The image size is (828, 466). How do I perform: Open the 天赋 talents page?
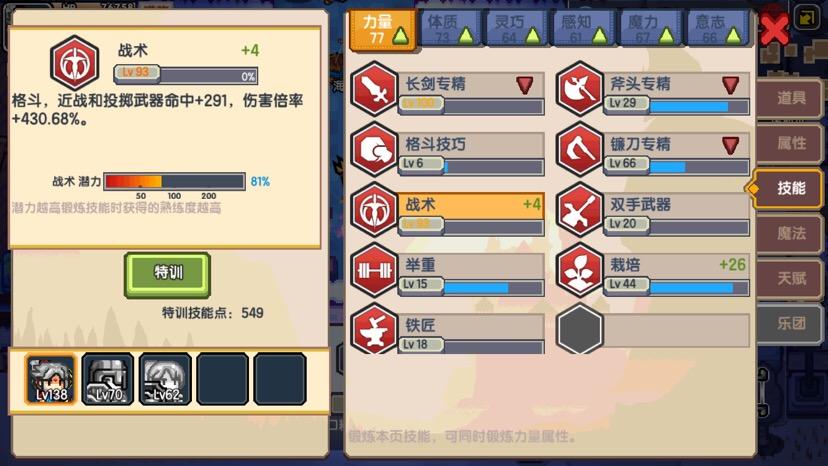click(x=789, y=278)
